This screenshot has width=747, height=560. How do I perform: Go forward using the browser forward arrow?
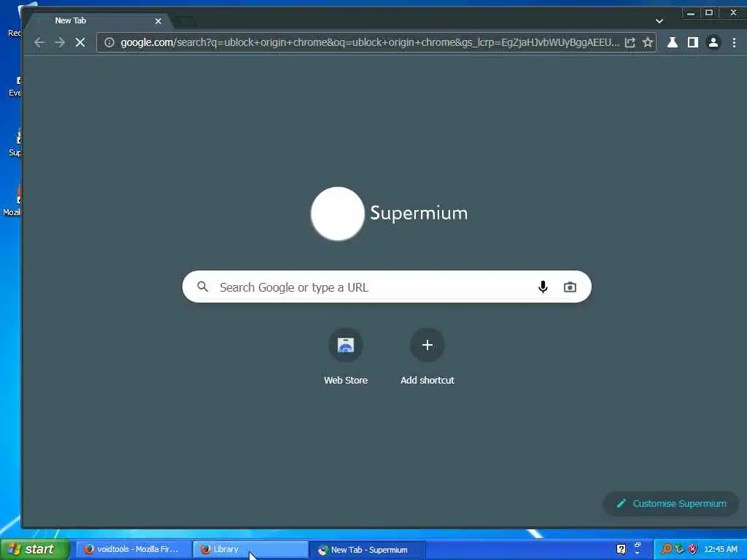pos(60,42)
